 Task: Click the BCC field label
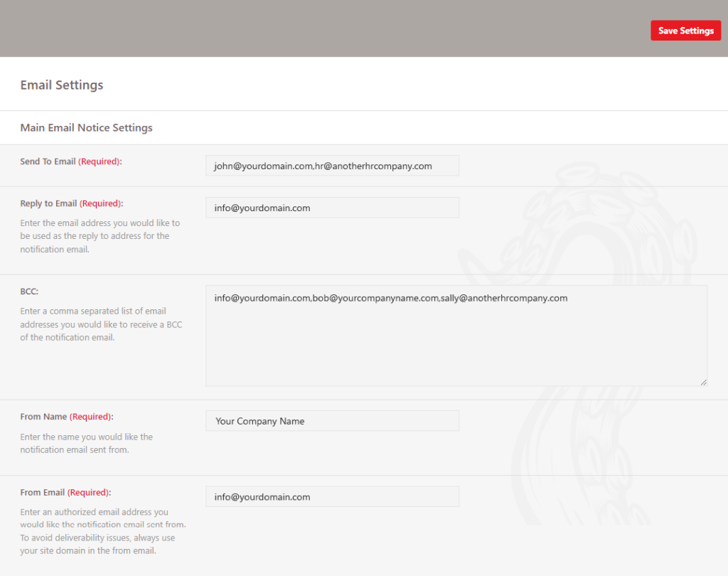pyautogui.click(x=29, y=292)
